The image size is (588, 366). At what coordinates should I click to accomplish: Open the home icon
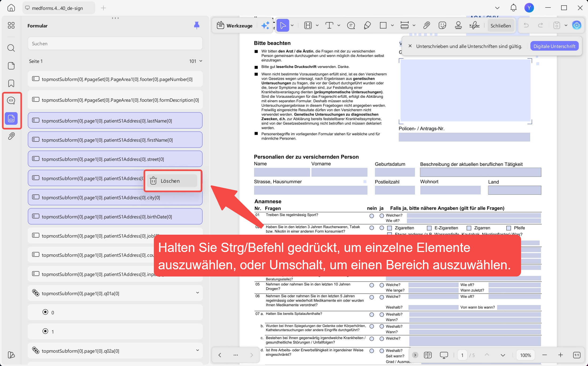click(x=11, y=8)
